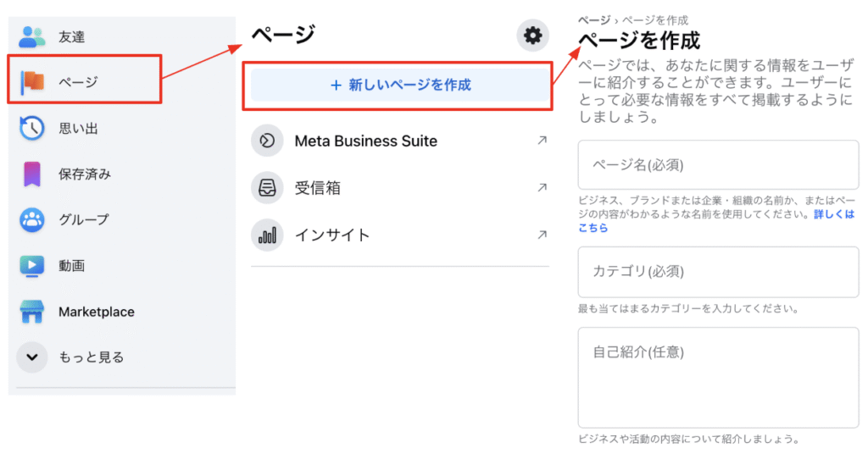Click the purple 保存済み bookmark icon
The height and width of the screenshot is (470, 868).
(32, 174)
